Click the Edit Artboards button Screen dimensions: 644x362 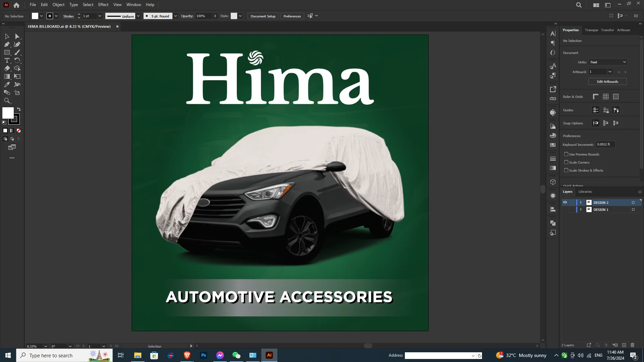607,81
